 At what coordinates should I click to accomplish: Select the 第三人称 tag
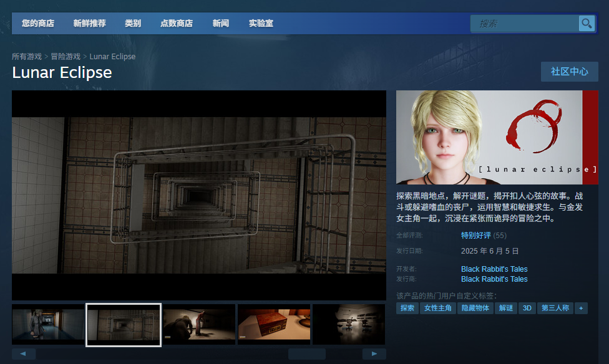(555, 308)
